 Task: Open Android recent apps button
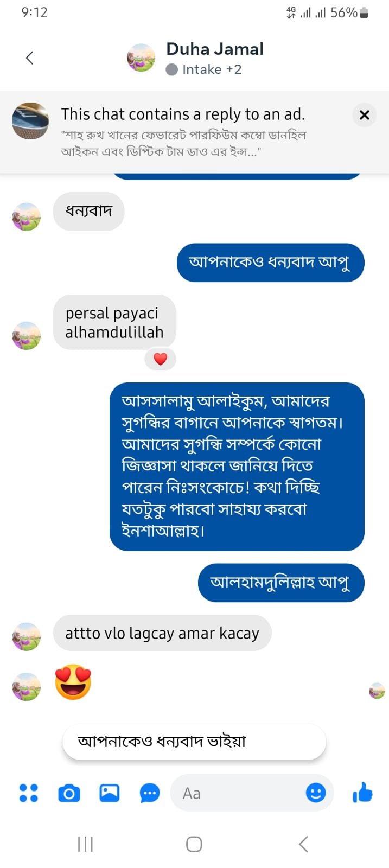pyautogui.click(x=85, y=844)
